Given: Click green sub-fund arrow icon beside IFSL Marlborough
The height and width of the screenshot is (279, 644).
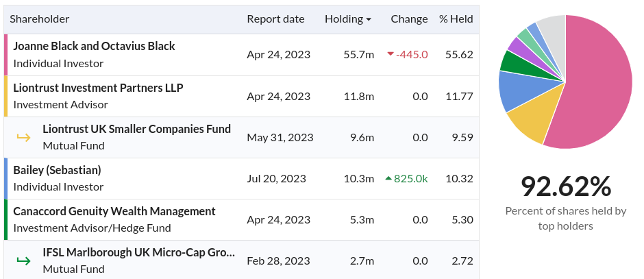Looking at the screenshot, I should coord(24,260).
